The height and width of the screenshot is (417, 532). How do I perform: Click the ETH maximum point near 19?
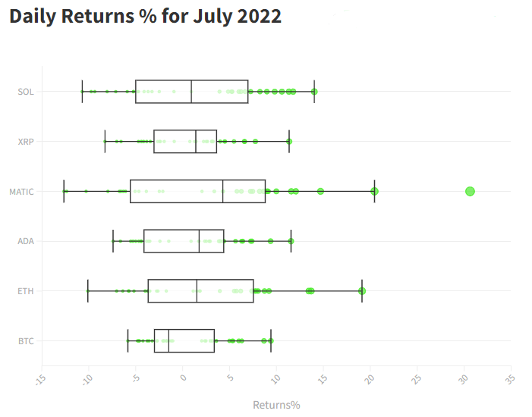tap(362, 291)
